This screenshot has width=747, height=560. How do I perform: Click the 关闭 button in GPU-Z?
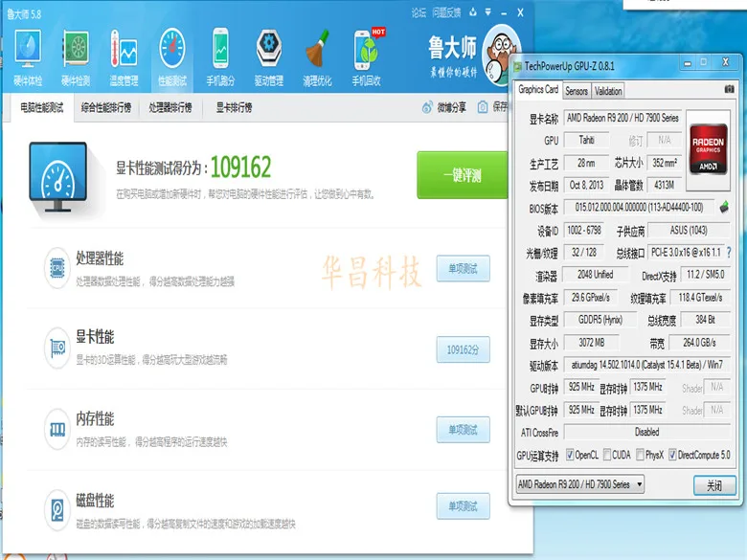[x=714, y=485]
